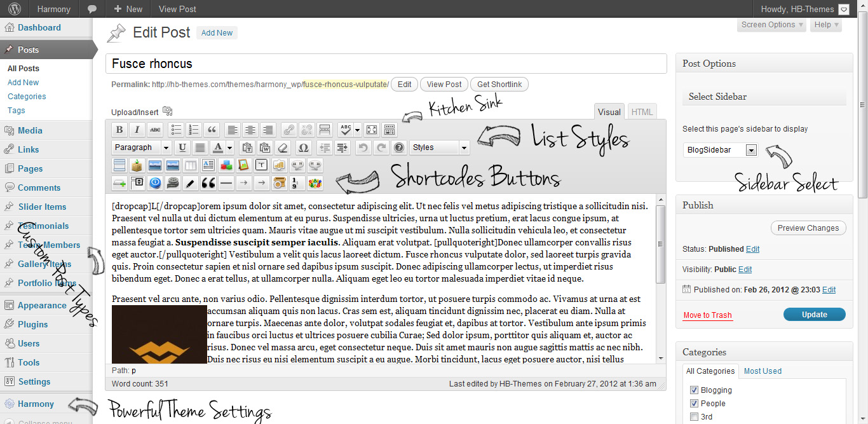Viewport: 868px width, 424px height.
Task: Click the pencil shortcode button
Action: point(191,183)
